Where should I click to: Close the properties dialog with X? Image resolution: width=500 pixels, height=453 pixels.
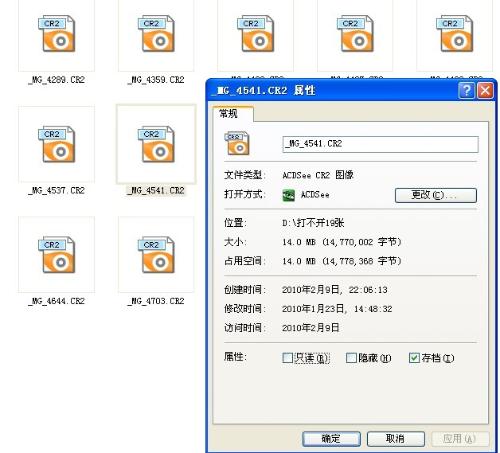485,90
